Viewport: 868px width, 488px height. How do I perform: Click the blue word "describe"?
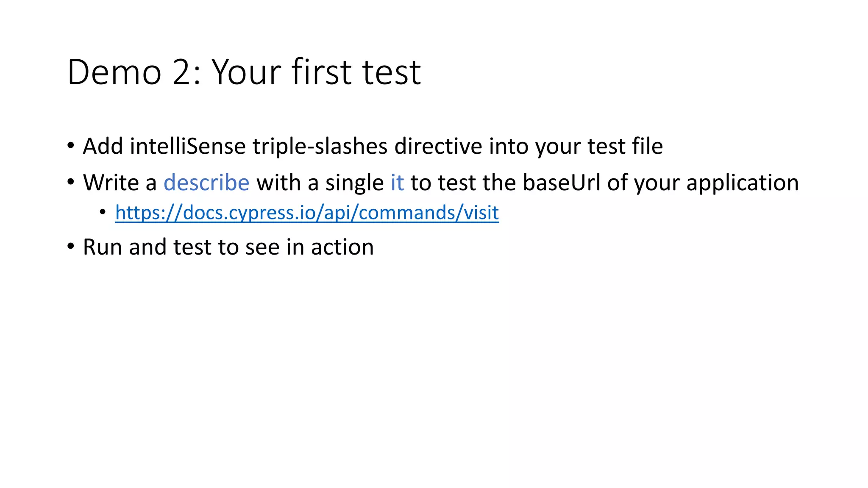click(206, 183)
